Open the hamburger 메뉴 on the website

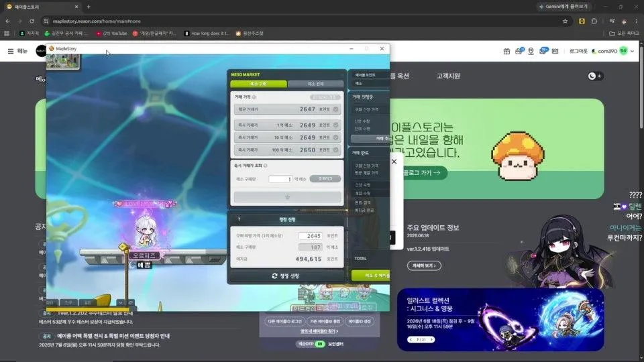click(17, 51)
